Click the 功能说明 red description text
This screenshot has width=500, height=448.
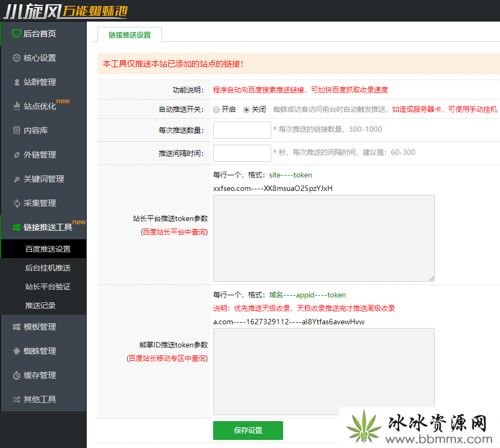pyautogui.click(x=300, y=90)
